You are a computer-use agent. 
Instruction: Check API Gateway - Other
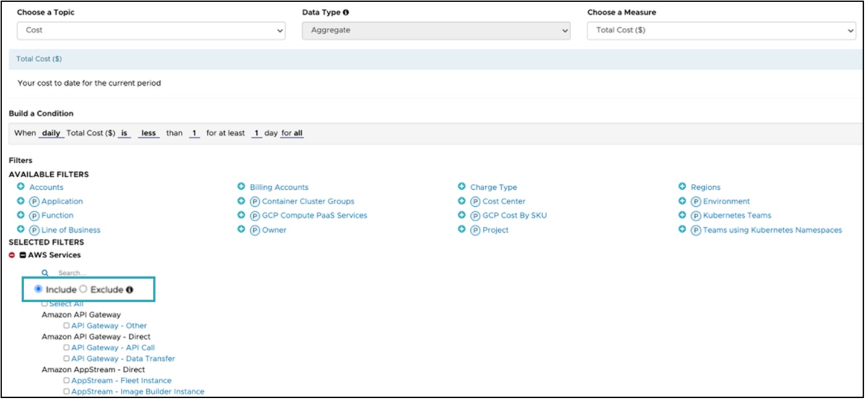coord(66,325)
